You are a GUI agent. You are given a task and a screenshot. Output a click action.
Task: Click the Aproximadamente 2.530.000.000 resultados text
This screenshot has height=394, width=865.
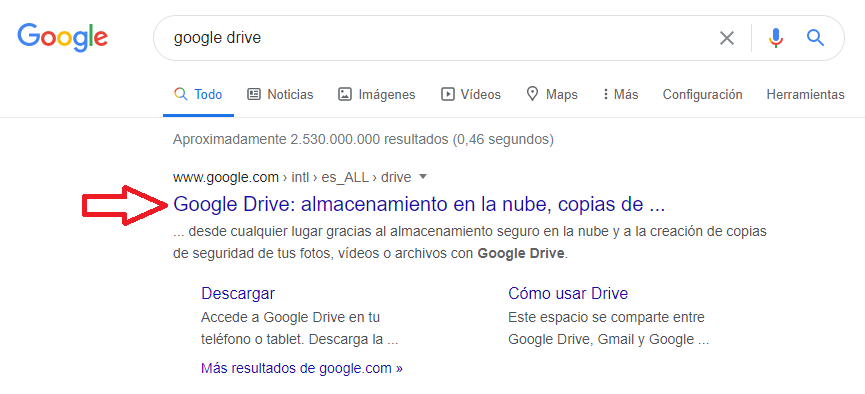pos(363,140)
